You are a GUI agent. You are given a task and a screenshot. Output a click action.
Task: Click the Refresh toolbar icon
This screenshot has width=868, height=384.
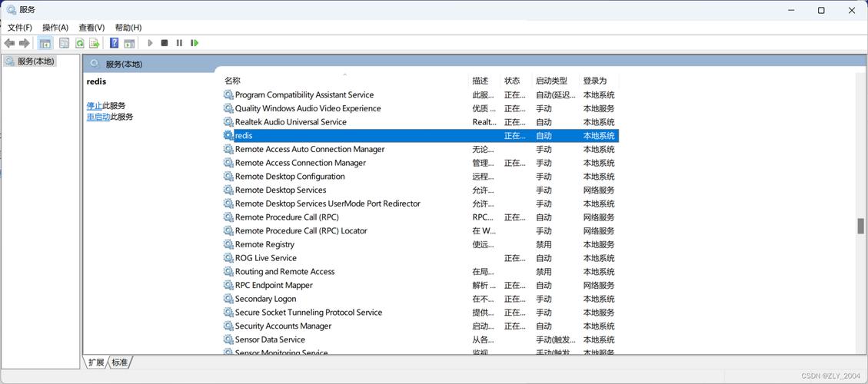(80, 43)
